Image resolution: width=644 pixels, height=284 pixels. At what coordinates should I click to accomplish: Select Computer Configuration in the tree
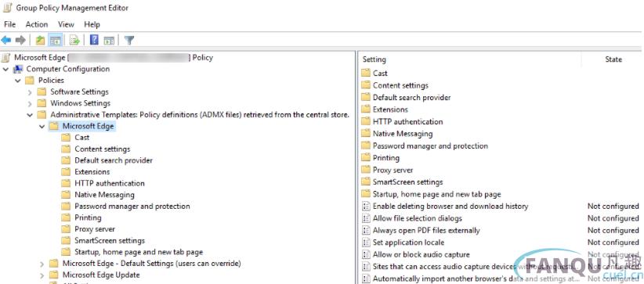[67, 69]
